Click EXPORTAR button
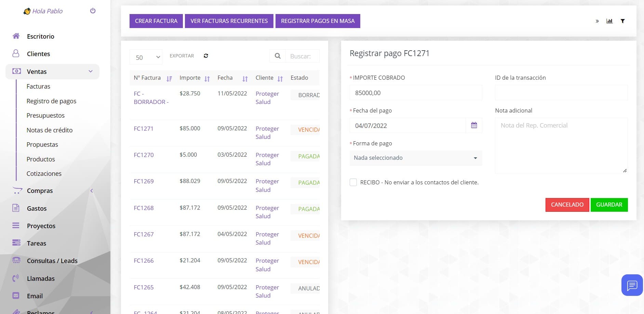The height and width of the screenshot is (314, 644). [182, 56]
